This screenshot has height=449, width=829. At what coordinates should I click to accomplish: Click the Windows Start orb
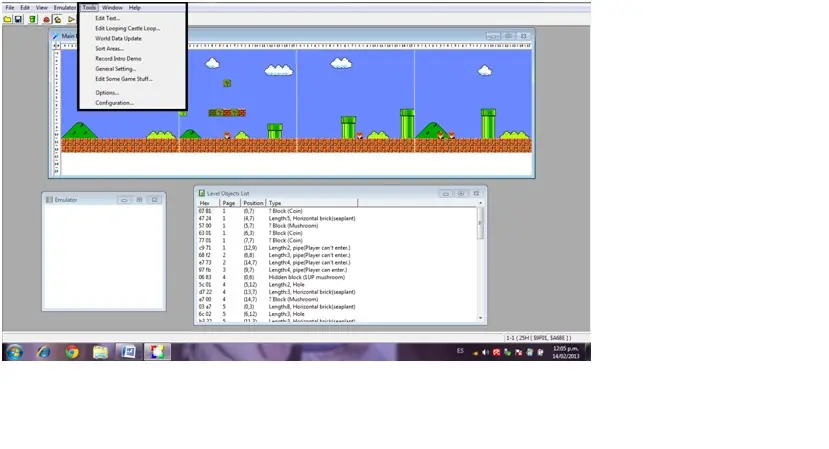[x=14, y=352]
